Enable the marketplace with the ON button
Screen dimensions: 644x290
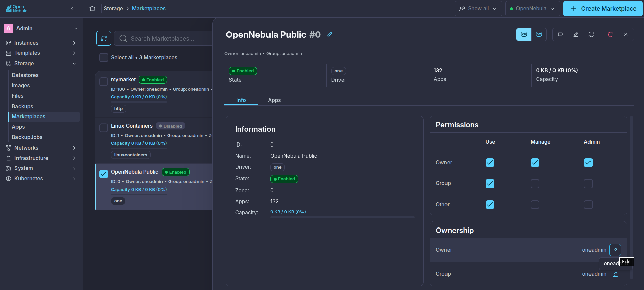coord(524,34)
